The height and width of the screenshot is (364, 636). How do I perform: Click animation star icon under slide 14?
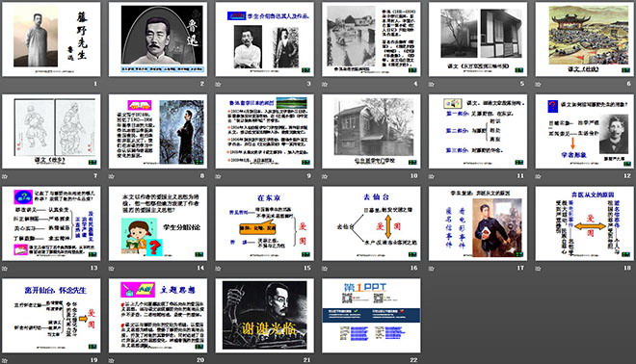(x=112, y=269)
